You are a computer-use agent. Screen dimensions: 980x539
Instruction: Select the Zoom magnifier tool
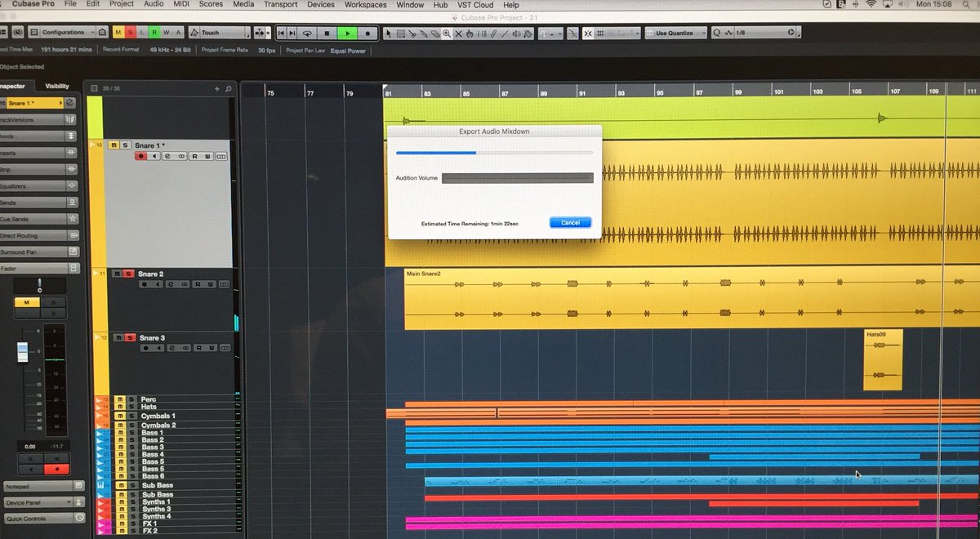coord(447,33)
